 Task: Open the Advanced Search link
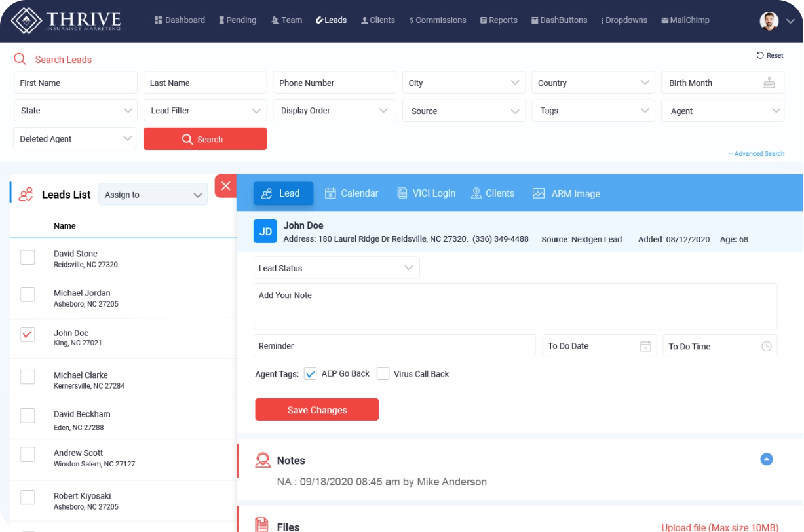pos(756,153)
